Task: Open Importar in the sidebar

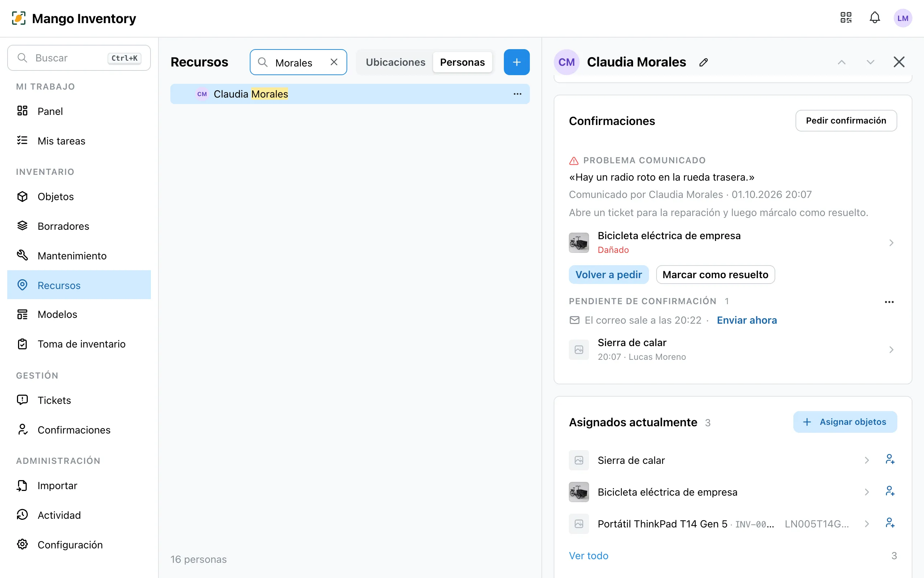Action: coord(79,486)
